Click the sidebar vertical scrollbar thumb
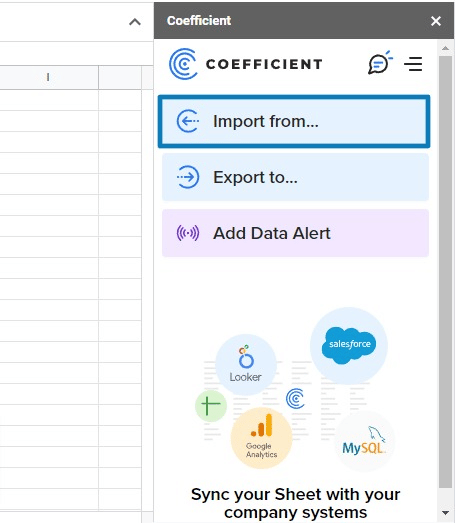The image size is (455, 523). 445,272
